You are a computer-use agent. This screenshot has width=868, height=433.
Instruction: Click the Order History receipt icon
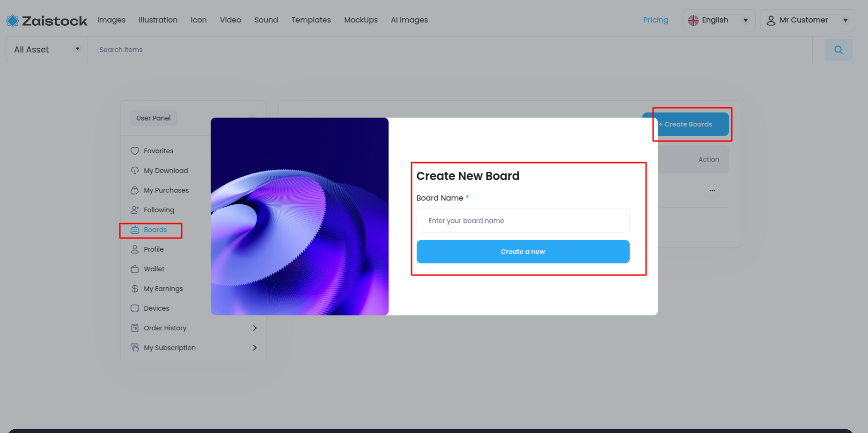point(135,328)
